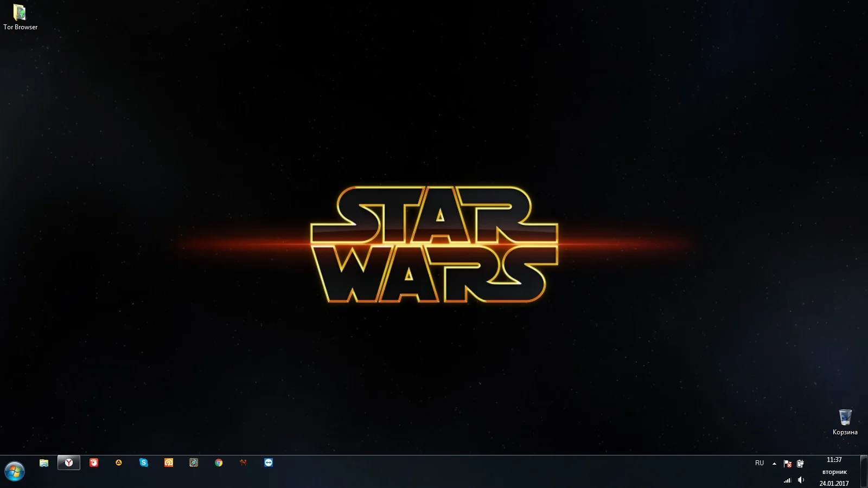868x488 pixels.
Task: Select the Tor Browser desktop shortcut
Action: pos(20,17)
